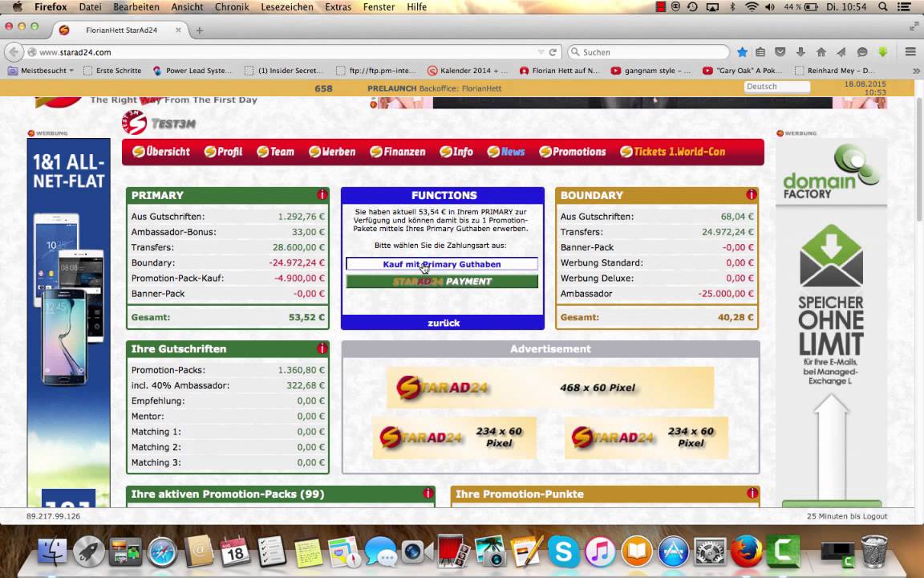Open Calendar icon in the dock
This screenshot has height=578, width=924.
coord(235,551)
